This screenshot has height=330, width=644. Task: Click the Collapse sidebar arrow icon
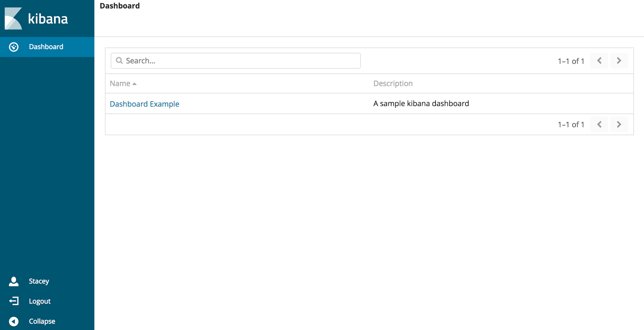[x=14, y=321]
